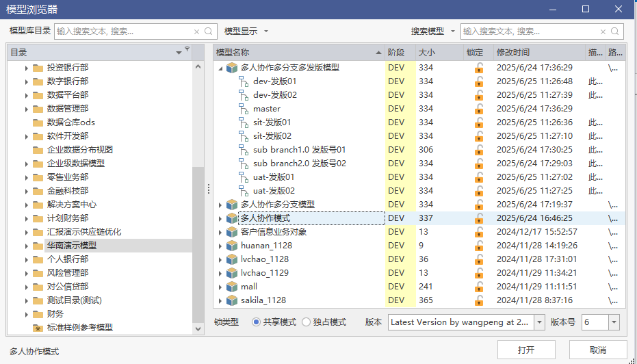The height and width of the screenshot is (364, 637).
Task: Click filter pin icon on 目录 header
Action: [187, 49]
